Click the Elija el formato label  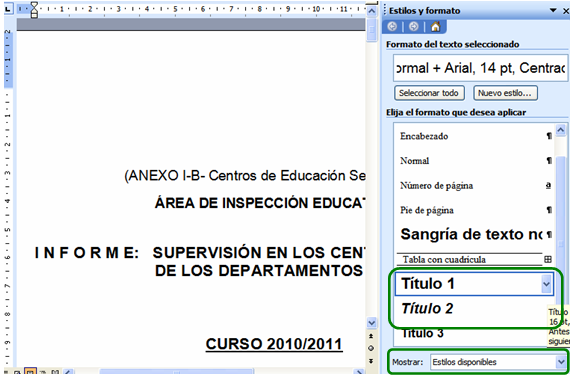point(456,112)
